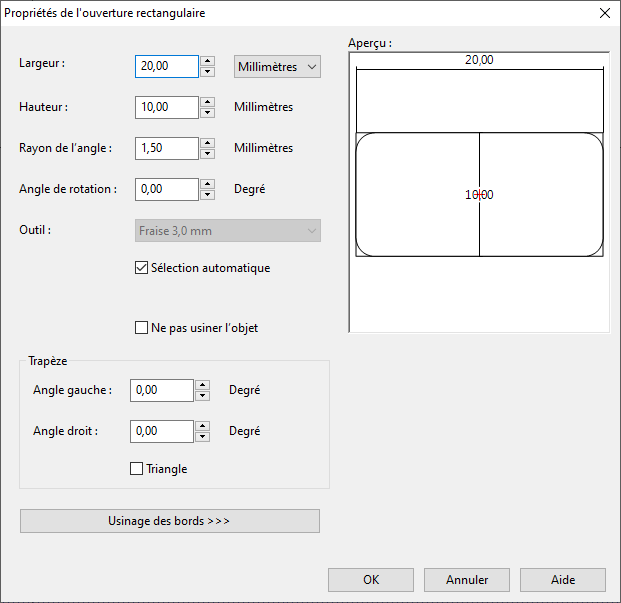Expand Usinage des bords section
621x603 pixels.
tap(170, 521)
